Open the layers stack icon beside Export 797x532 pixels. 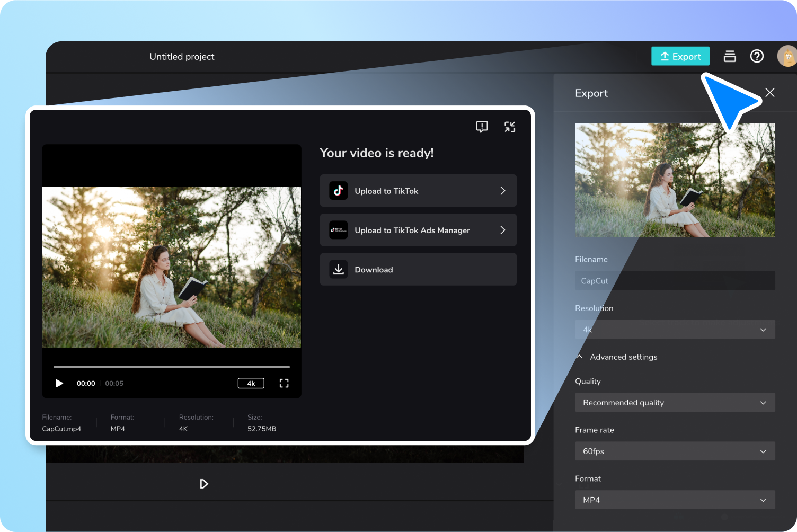coord(730,56)
